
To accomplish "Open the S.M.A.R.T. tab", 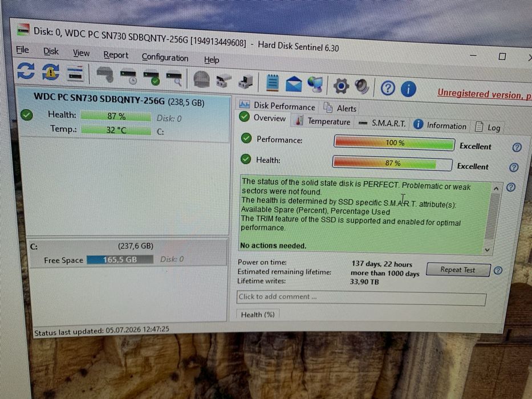I will tap(382, 123).
